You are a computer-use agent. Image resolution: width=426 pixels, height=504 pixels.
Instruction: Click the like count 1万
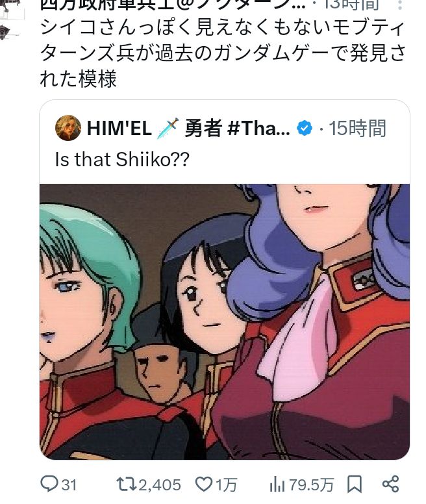227,485
